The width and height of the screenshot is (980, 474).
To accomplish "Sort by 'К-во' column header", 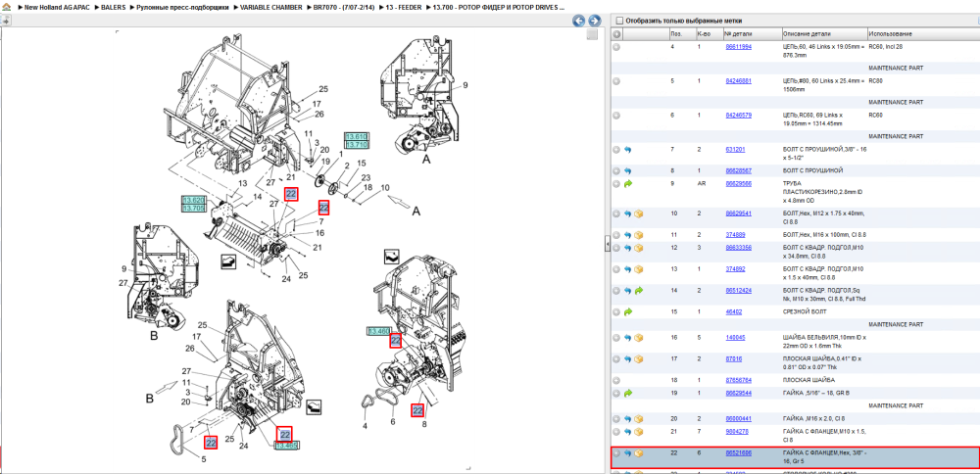I will [x=703, y=33].
